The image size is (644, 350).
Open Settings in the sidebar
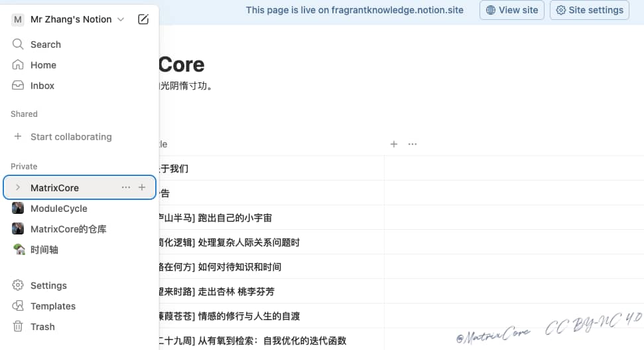(x=48, y=286)
